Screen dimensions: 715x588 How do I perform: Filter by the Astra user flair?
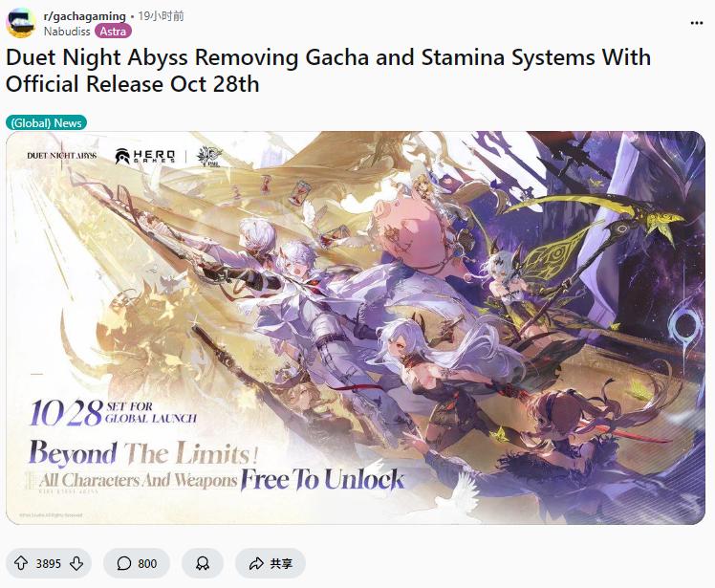tap(113, 32)
